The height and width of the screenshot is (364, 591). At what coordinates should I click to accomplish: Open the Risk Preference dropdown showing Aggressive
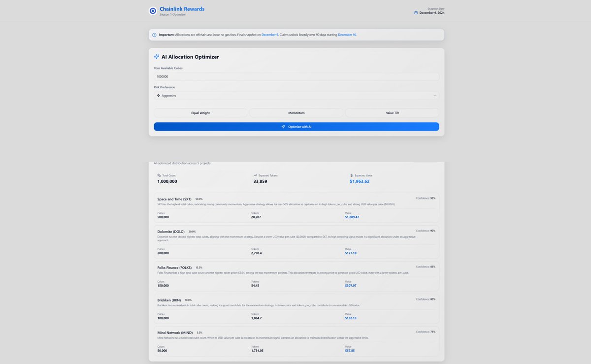tap(296, 96)
